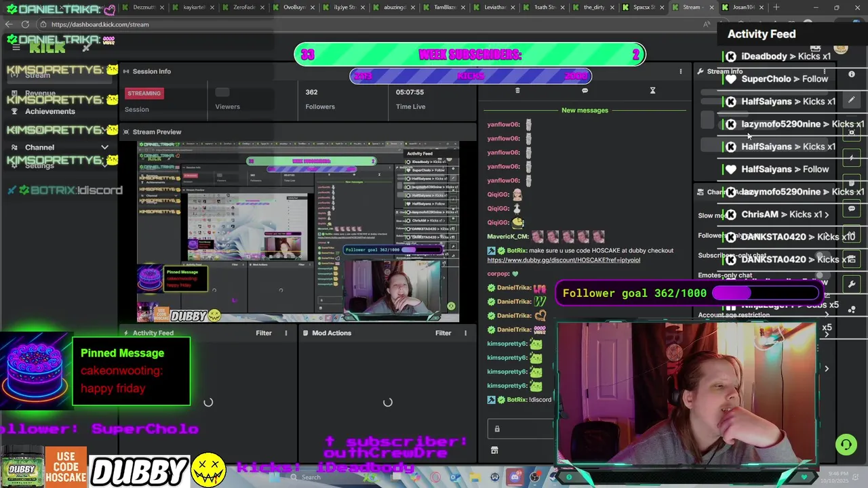This screenshot has height=488, width=868.
Task: Click the Week Subscribers goal bar
Action: click(470, 54)
